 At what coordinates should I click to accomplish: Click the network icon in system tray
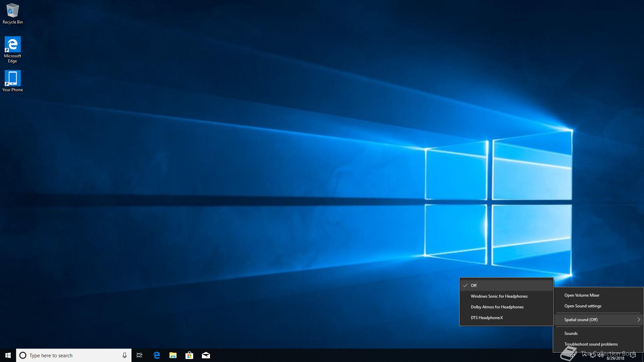click(x=593, y=355)
